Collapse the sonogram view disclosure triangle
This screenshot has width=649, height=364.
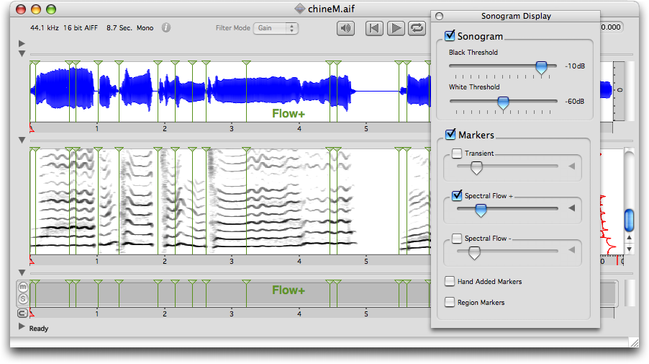coord(22,140)
